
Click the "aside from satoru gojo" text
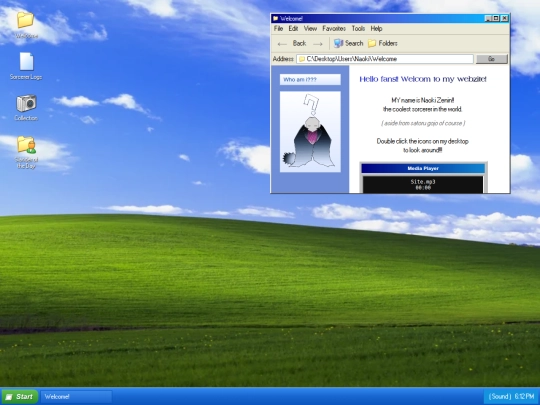pos(423,123)
